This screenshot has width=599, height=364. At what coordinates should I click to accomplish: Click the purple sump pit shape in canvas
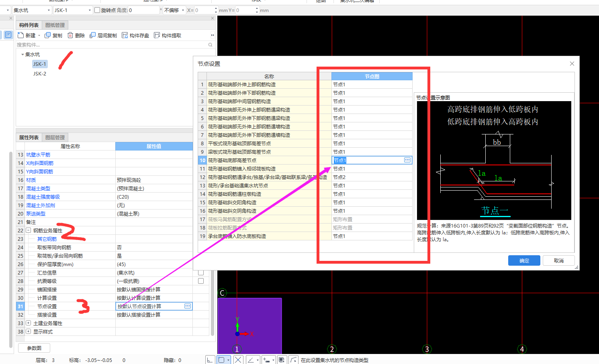pos(249,325)
